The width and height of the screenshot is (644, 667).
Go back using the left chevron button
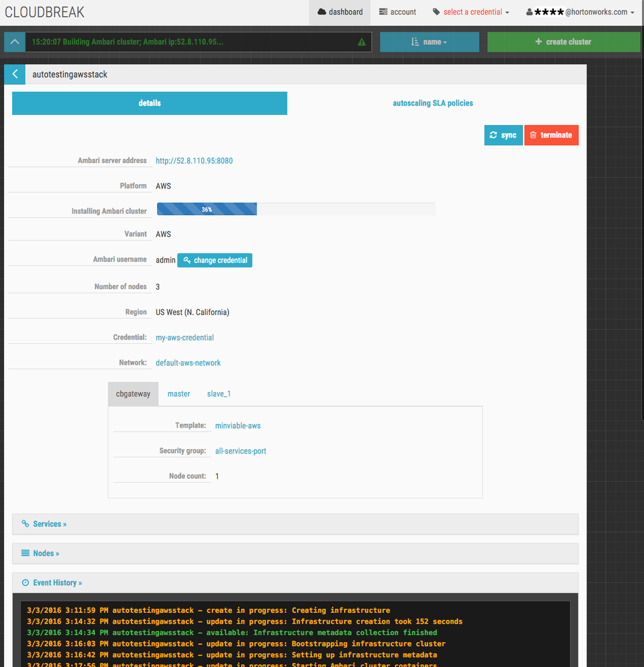tap(15, 74)
